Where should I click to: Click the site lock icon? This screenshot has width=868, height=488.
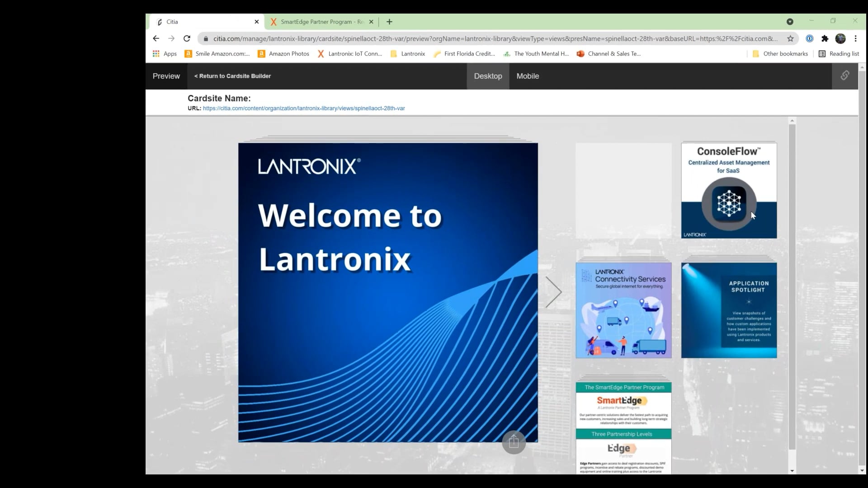point(206,38)
